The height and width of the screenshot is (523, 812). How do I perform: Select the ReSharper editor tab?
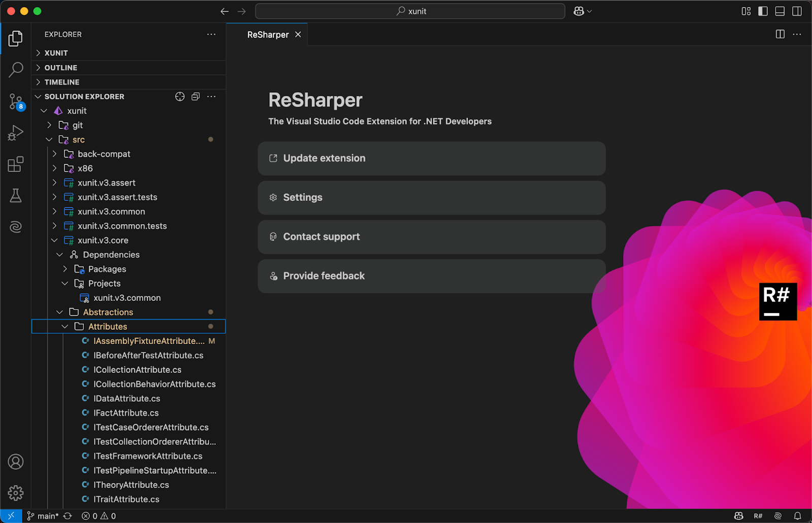click(267, 34)
